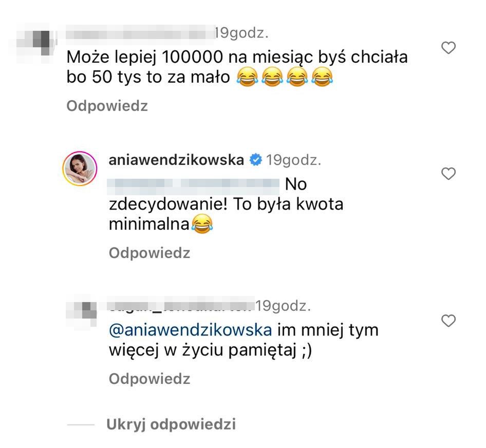Viewport: 486px width, 448px height.
Task: Click the timestamp next to the verified badge
Action: tap(292, 160)
